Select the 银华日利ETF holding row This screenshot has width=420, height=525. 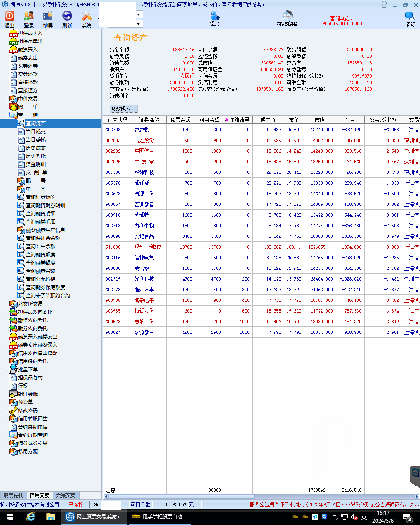click(x=261, y=247)
